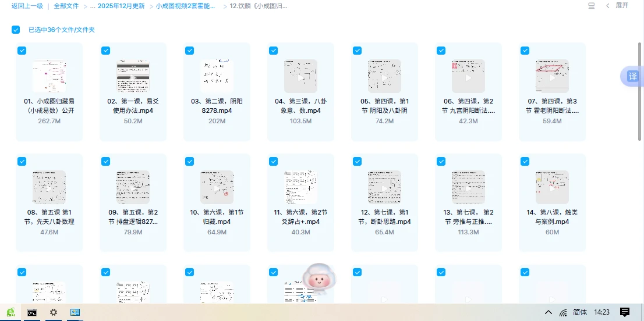Click current folder breadcrumb 12.饮麟《小成图归

pyautogui.click(x=259, y=6)
